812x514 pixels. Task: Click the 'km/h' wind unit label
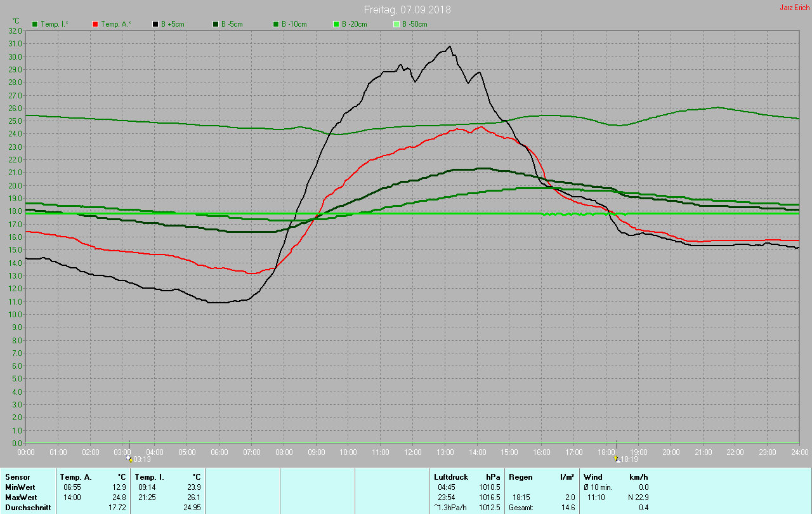(639, 477)
